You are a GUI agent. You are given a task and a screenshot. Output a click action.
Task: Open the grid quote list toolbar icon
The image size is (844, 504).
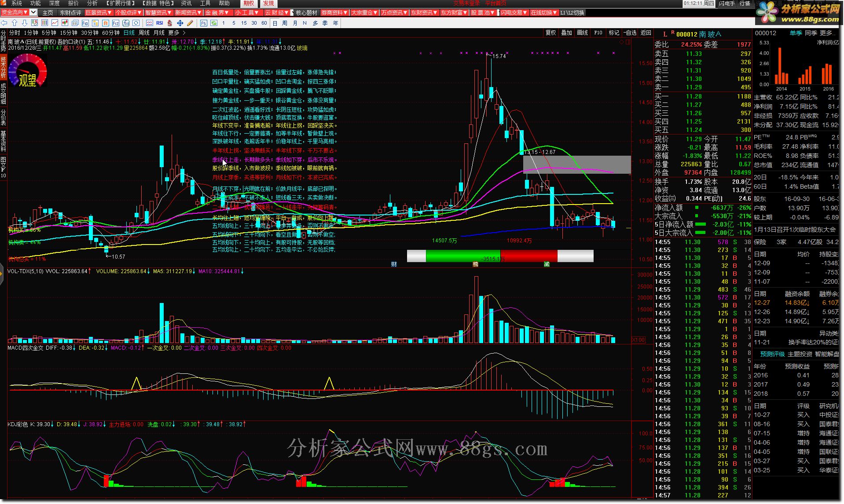click(x=44, y=23)
